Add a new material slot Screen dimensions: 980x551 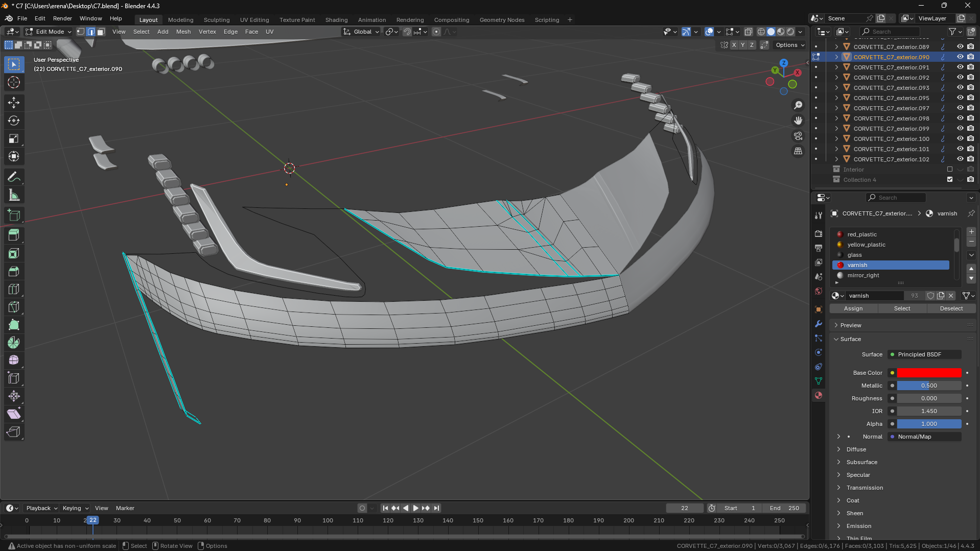click(x=971, y=232)
